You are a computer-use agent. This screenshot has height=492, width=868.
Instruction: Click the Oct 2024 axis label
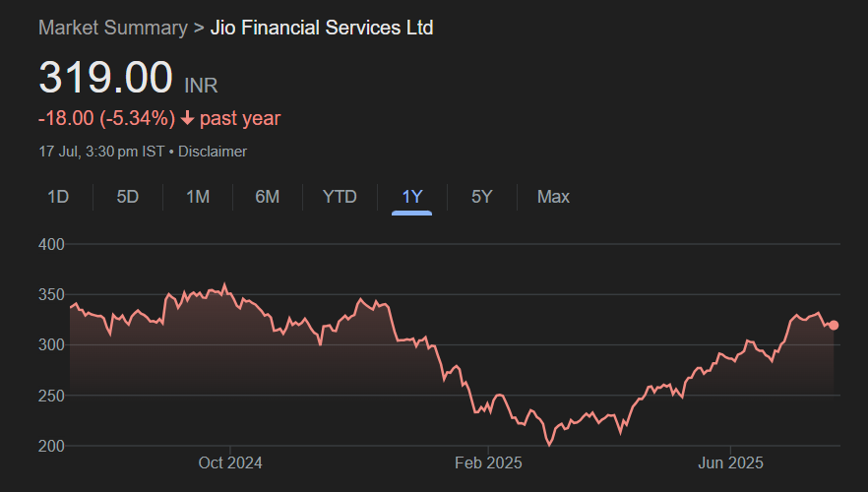coord(229,462)
